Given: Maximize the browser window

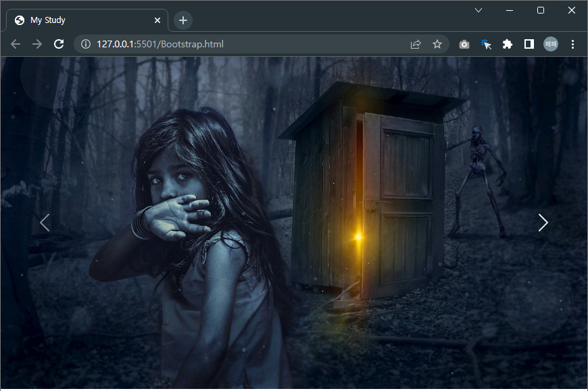Looking at the screenshot, I should click(x=541, y=10).
